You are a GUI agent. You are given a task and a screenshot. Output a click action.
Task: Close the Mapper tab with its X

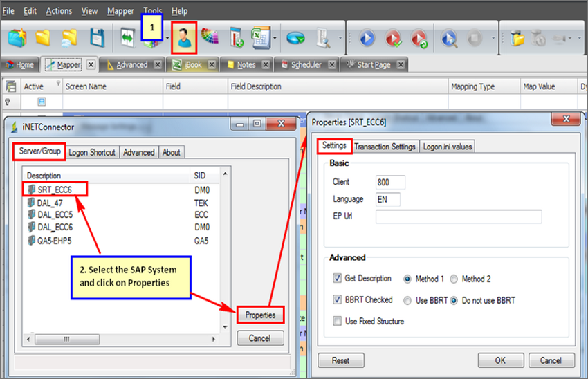pyautogui.click(x=91, y=64)
